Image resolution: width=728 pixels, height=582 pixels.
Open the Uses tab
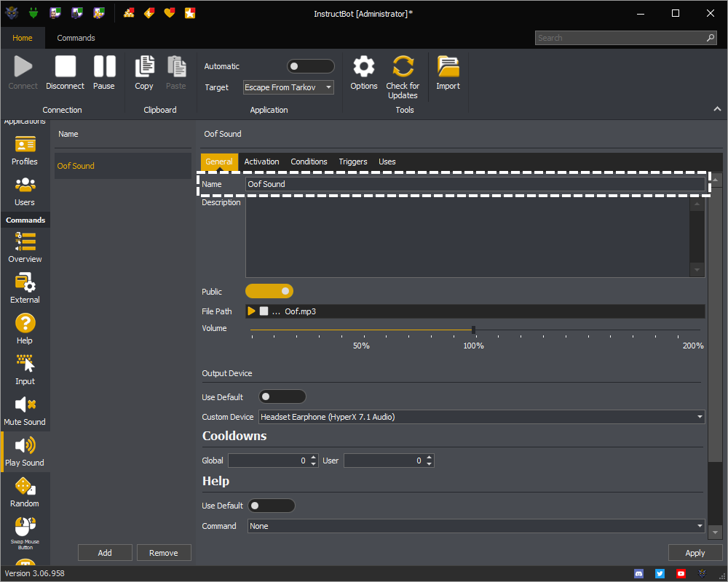pos(387,162)
